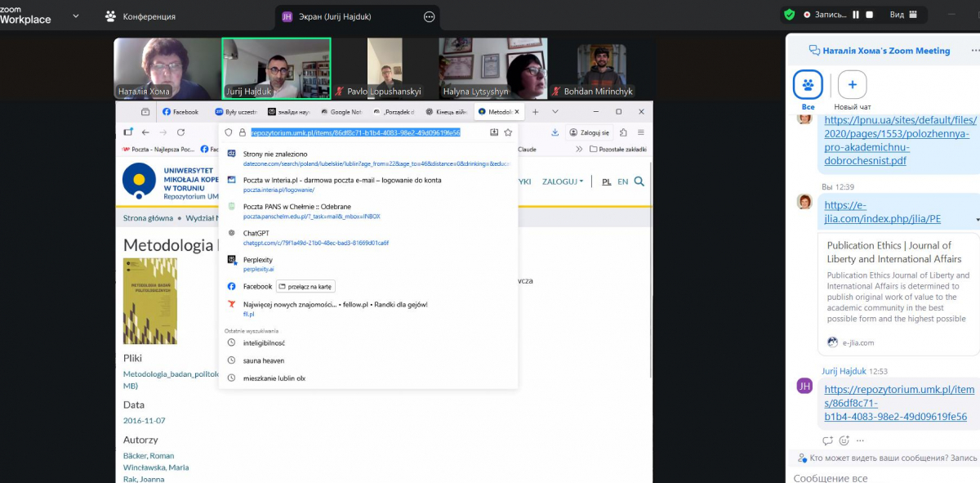This screenshot has height=483, width=980.
Task: Click the search magnifier on repository site
Action: pyautogui.click(x=639, y=181)
